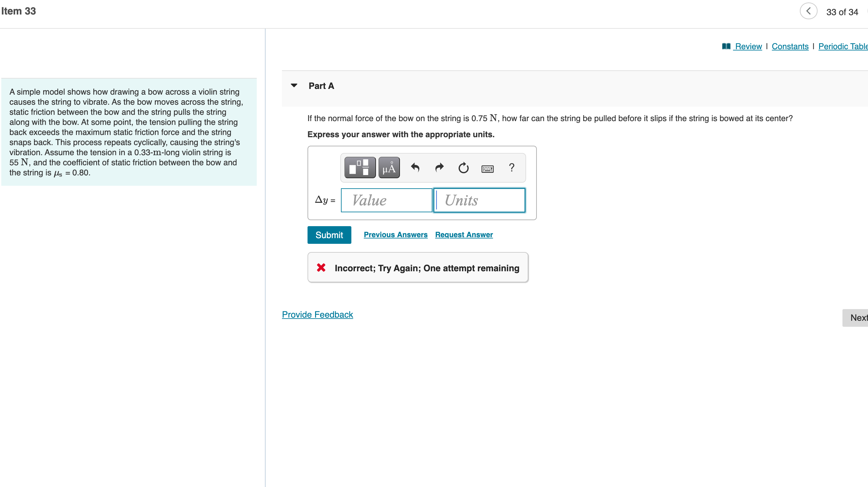Expand the μÅ units dropdown button
This screenshot has width=868, height=487.
coord(389,167)
